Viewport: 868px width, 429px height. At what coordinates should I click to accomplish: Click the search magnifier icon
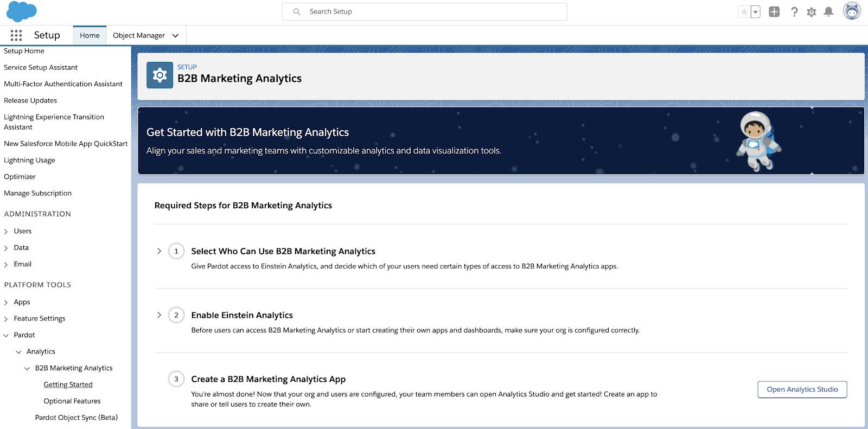(x=297, y=11)
